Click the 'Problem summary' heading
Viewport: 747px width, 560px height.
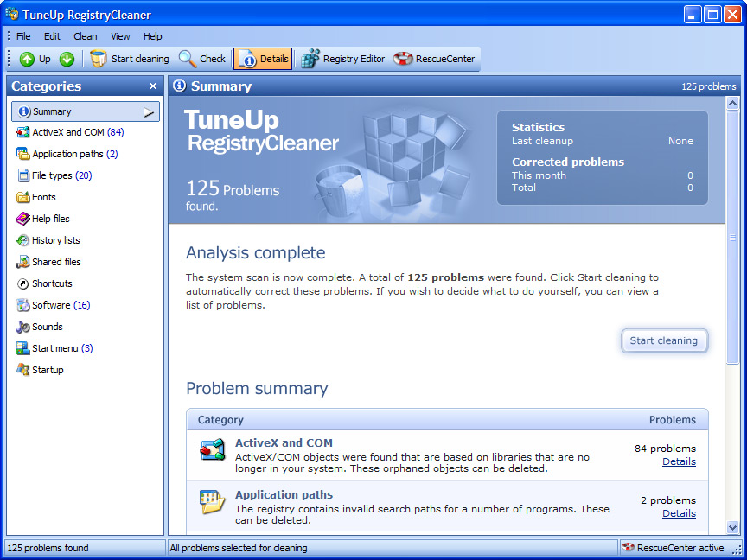257,389
